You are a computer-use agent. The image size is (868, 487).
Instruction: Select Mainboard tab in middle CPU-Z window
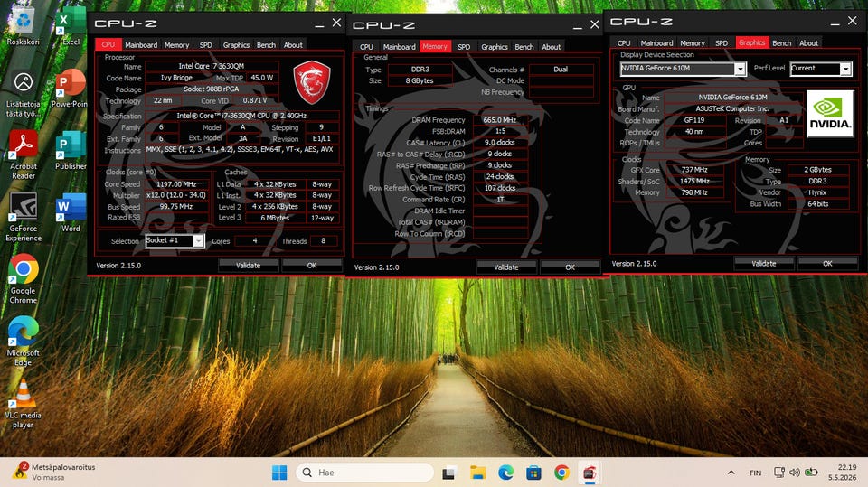[399, 46]
